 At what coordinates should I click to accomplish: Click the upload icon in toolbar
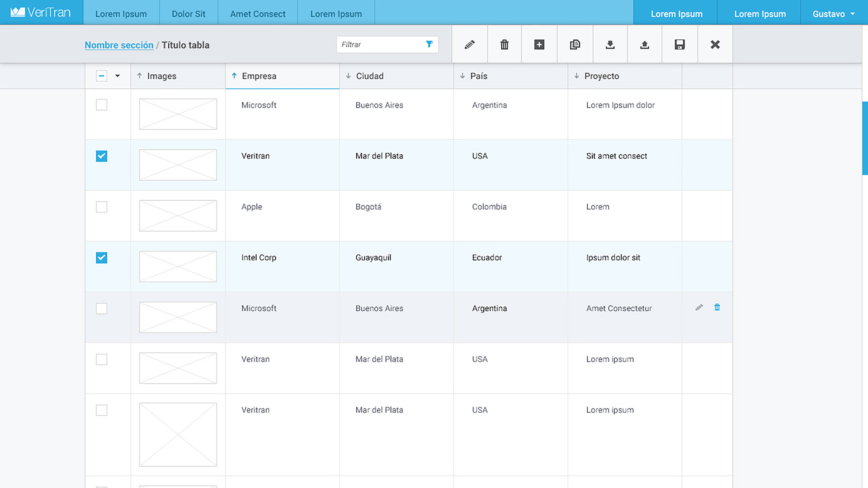(x=645, y=44)
